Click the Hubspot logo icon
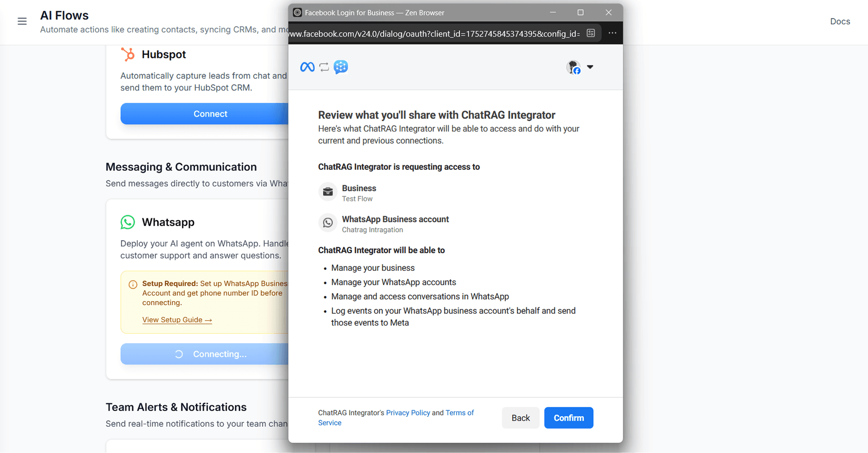Screen dimensions: 868x453 point(128,54)
